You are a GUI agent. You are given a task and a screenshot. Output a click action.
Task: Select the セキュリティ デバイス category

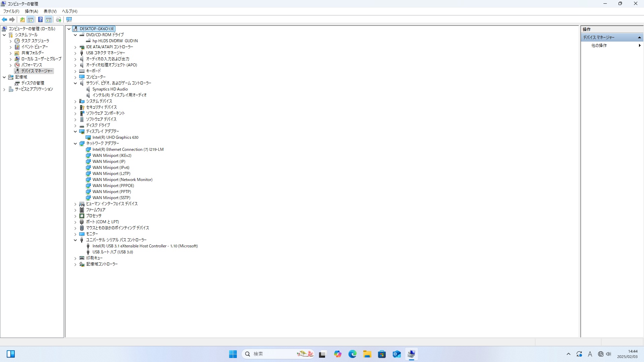[x=101, y=107]
